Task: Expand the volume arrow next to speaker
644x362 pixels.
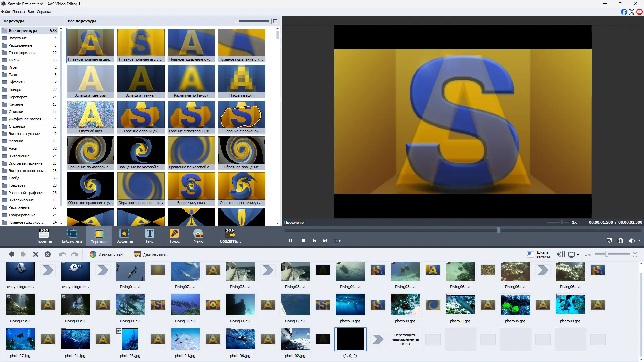Action: click(x=639, y=241)
